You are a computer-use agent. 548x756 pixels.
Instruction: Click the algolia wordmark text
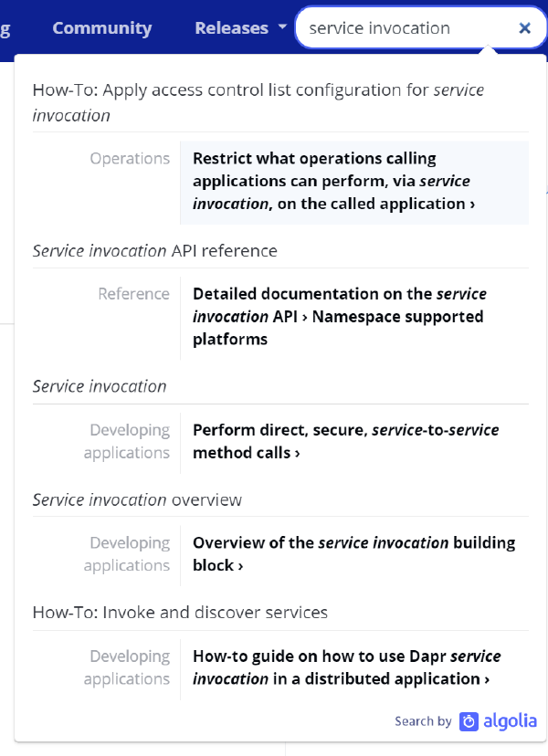[x=510, y=721]
